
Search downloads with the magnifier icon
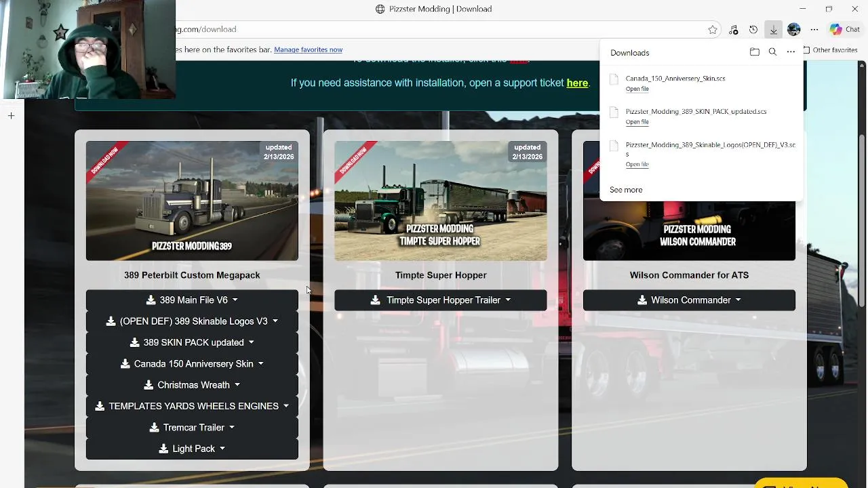[772, 52]
